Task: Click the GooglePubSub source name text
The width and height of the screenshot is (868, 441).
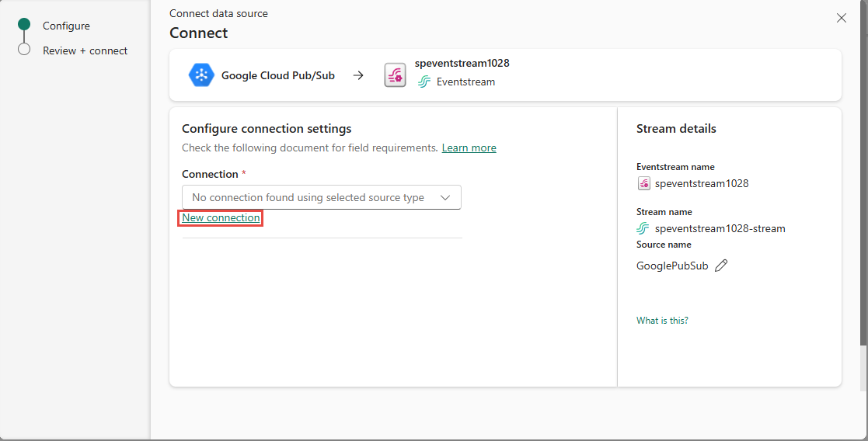Action: coord(672,266)
